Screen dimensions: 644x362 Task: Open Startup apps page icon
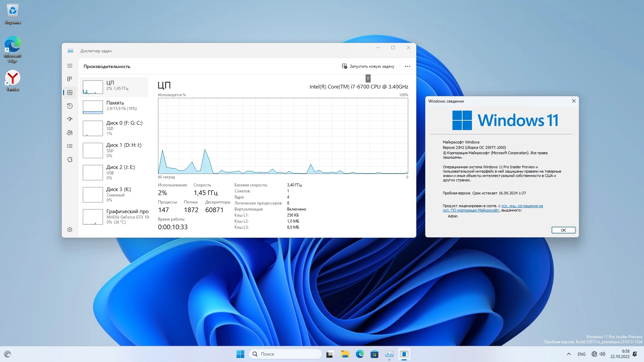(70, 119)
